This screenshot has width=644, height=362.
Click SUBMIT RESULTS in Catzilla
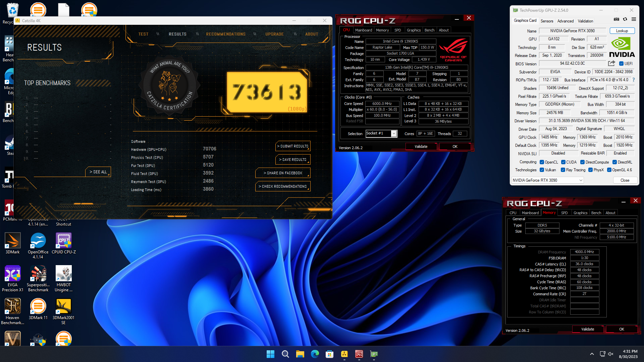292,146
